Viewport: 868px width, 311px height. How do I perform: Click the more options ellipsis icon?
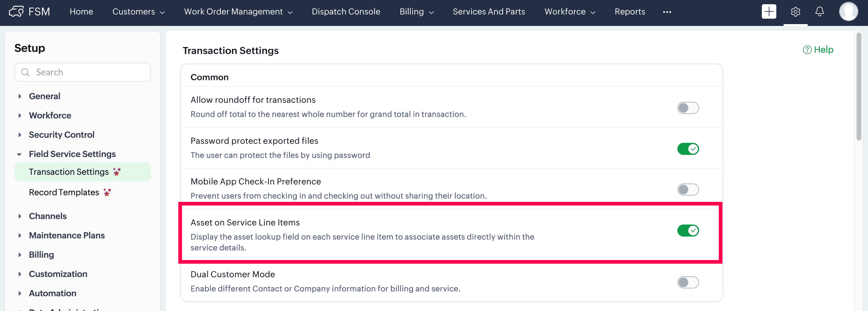coord(667,12)
